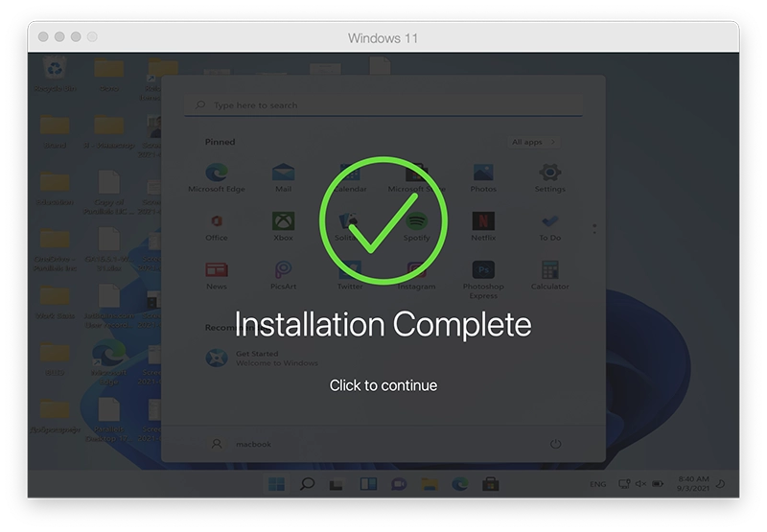Open Chat from the taskbar

coord(399,484)
